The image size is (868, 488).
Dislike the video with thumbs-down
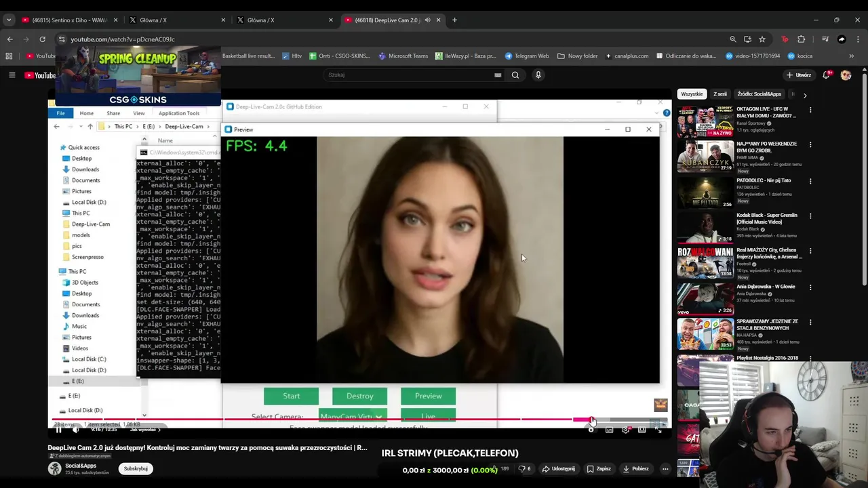coord(525,469)
